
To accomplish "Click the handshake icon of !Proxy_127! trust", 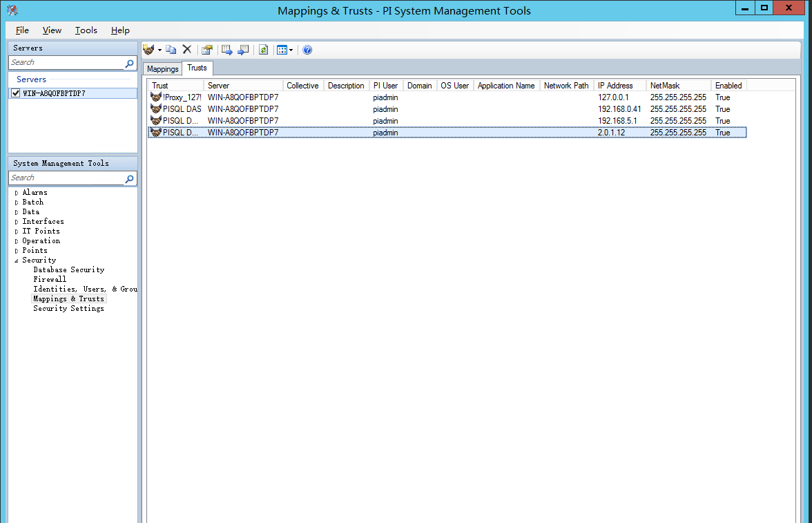I will coord(156,97).
